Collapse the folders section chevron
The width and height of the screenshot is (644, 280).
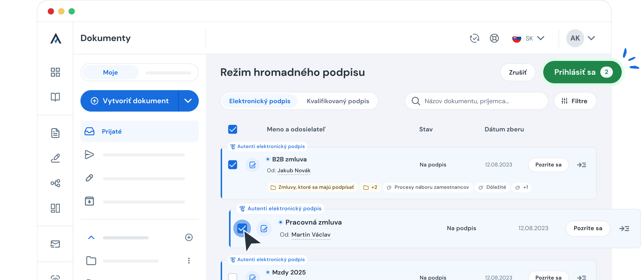[91, 237]
